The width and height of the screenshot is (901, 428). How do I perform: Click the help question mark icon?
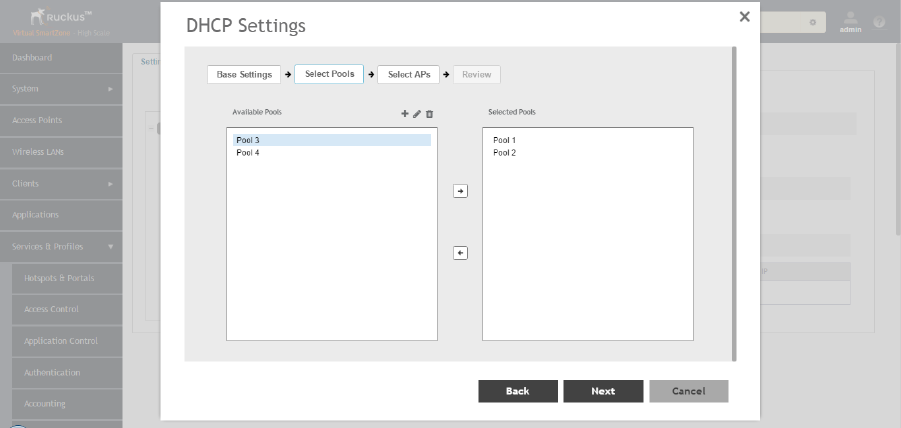click(879, 22)
